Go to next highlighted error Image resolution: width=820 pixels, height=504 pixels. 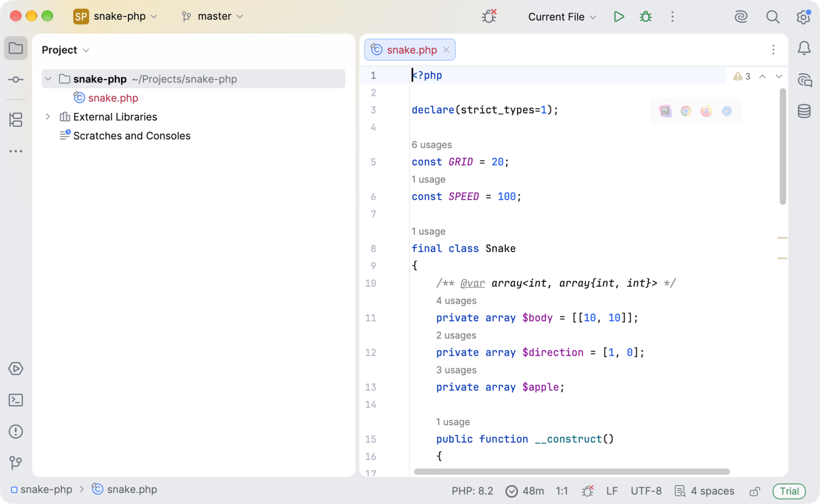pyautogui.click(x=778, y=77)
